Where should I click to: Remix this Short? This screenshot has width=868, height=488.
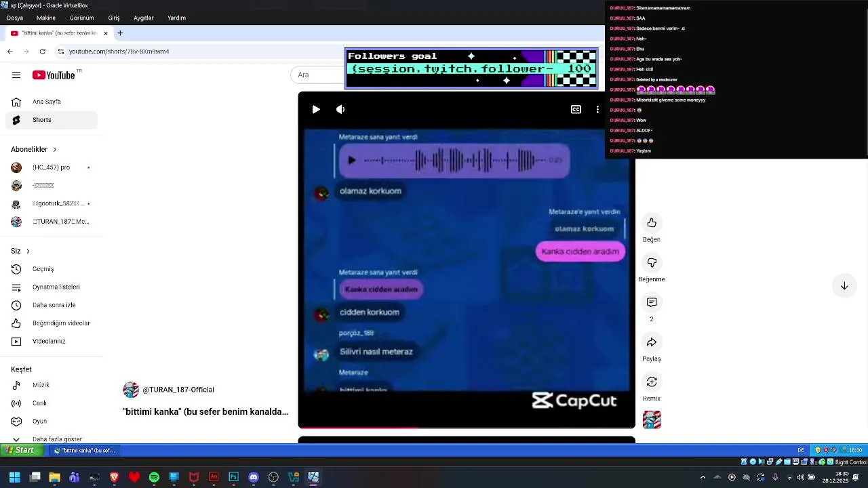pyautogui.click(x=652, y=382)
